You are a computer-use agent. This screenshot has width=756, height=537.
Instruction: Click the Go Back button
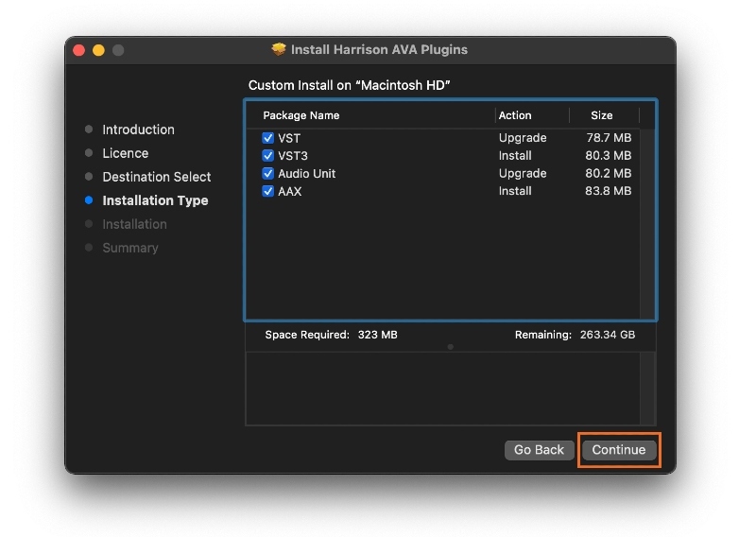[539, 450]
